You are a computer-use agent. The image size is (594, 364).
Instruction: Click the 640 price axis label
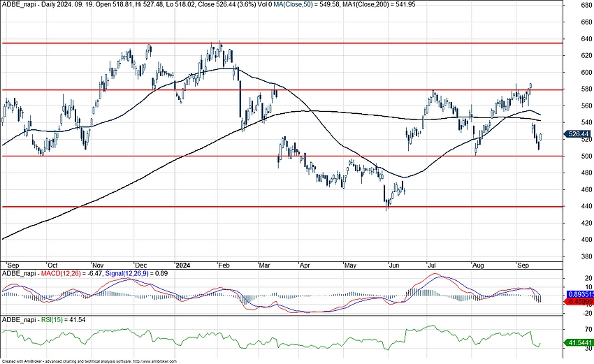586,39
